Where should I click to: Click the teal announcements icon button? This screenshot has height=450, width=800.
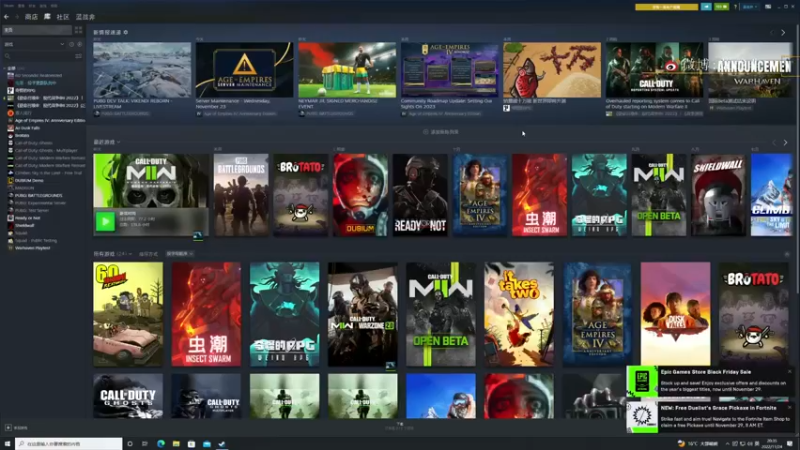706,7
